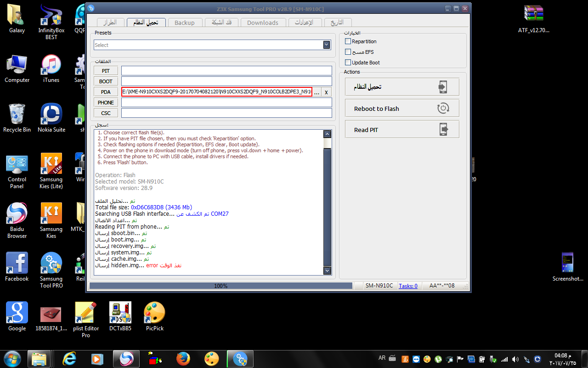Select the Computer desktop icon
The height and width of the screenshot is (368, 588).
click(17, 68)
